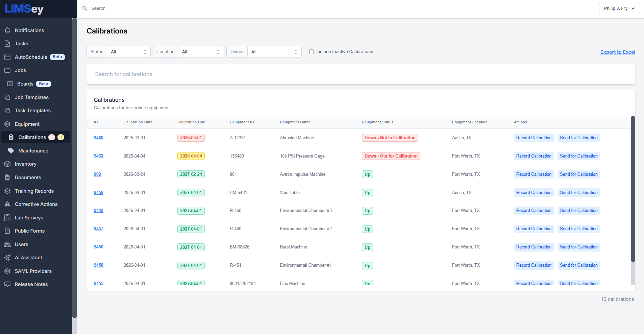Viewport: 644px width, 334px height.
Task: Open the Inventory box icon
Action: click(7, 164)
